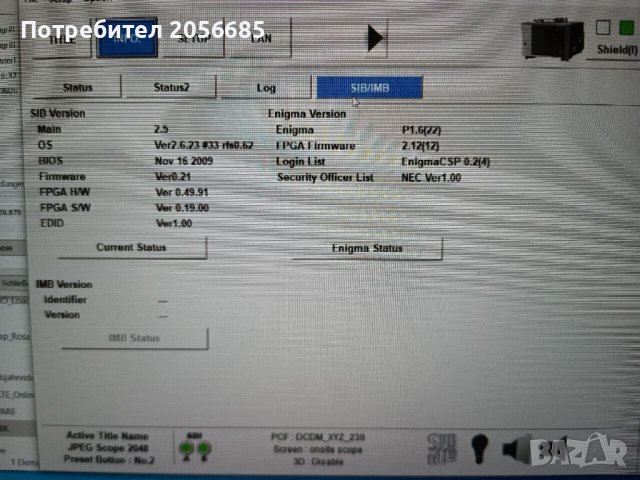Click the Preset Button : No.2 text
This screenshot has height=480, width=640.
[x=109, y=460]
